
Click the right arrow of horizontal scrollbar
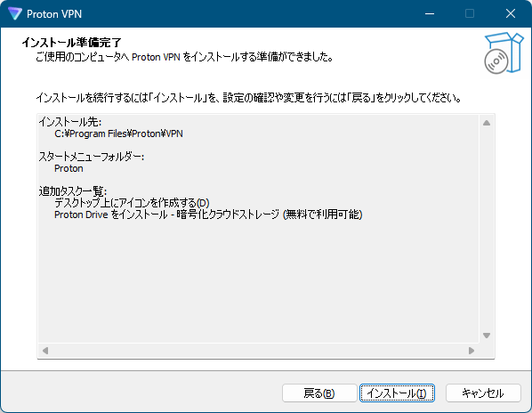click(472, 350)
